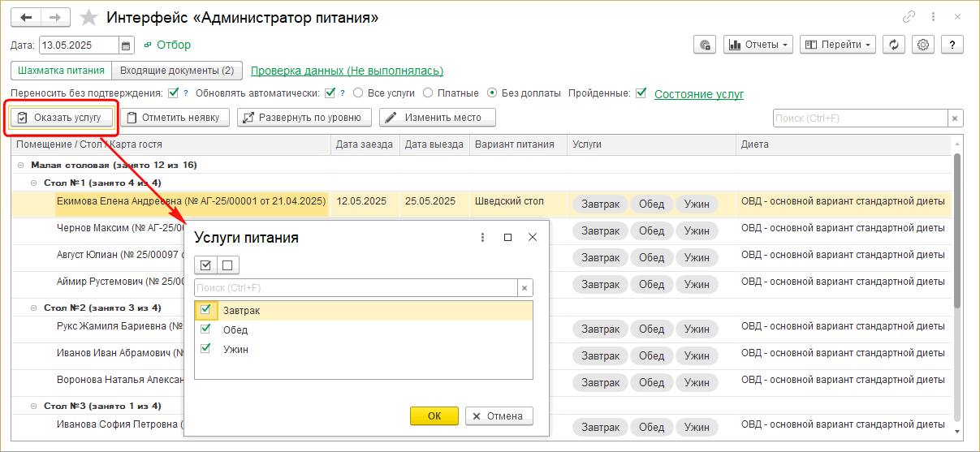Open settings via the gear icon
The width and height of the screenshot is (980, 452).
tap(923, 45)
